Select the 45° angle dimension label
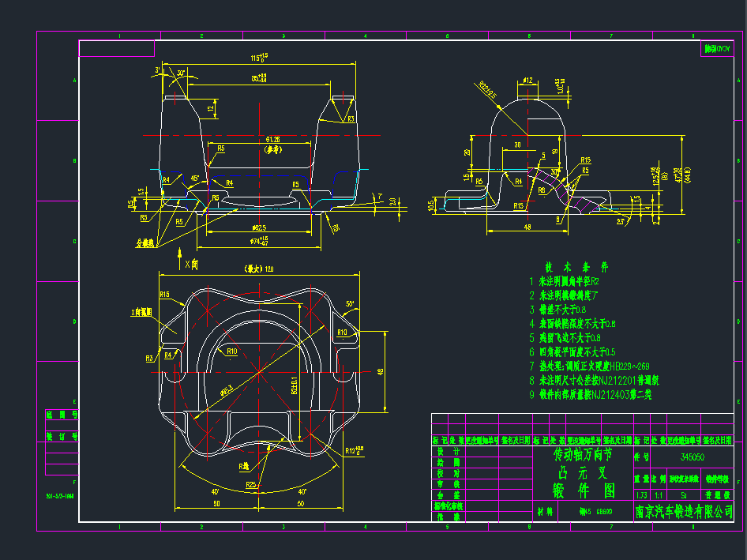Viewport: 747px width, 560px height. coord(194,178)
